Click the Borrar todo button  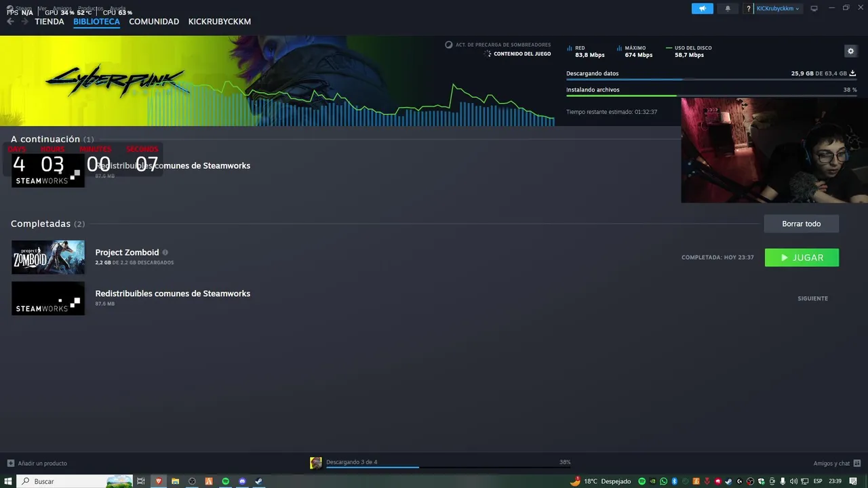pyautogui.click(x=801, y=224)
